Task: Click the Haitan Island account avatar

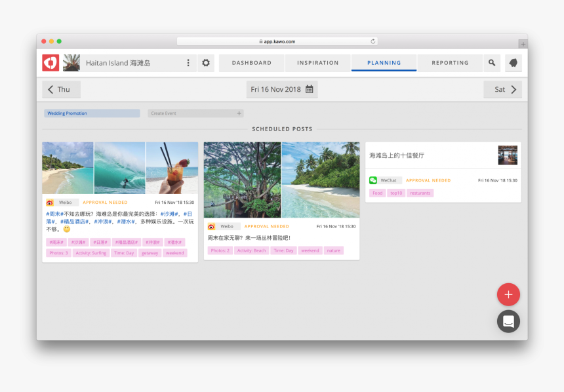Action: [x=71, y=63]
